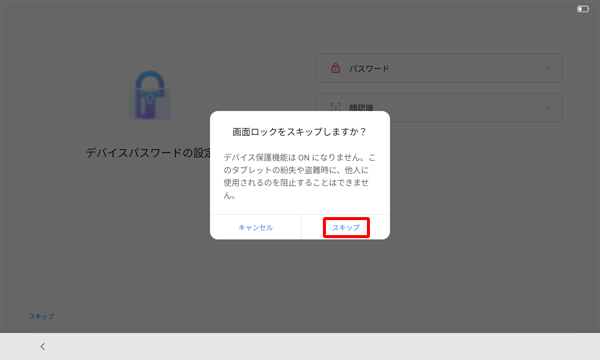The width and height of the screenshot is (600, 360).
Task: Click the battery icon in status bar
Action: [583, 9]
